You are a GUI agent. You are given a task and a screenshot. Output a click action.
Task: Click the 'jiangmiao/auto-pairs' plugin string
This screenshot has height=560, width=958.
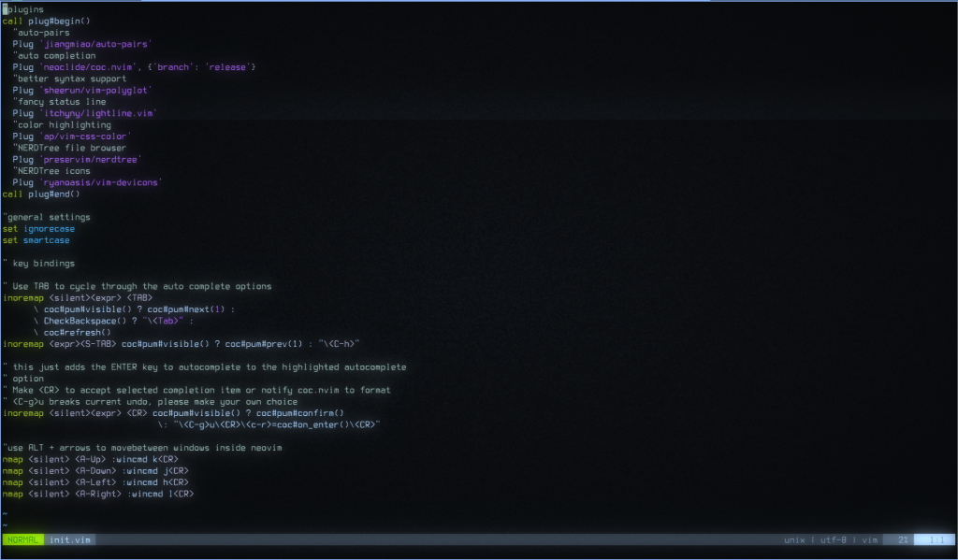pyautogui.click(x=94, y=44)
